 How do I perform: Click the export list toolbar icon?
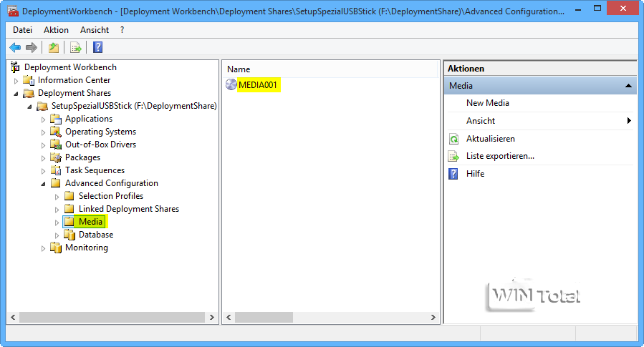(75, 48)
